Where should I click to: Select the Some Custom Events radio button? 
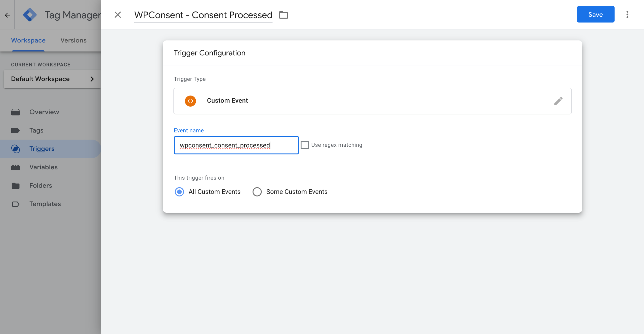257,192
